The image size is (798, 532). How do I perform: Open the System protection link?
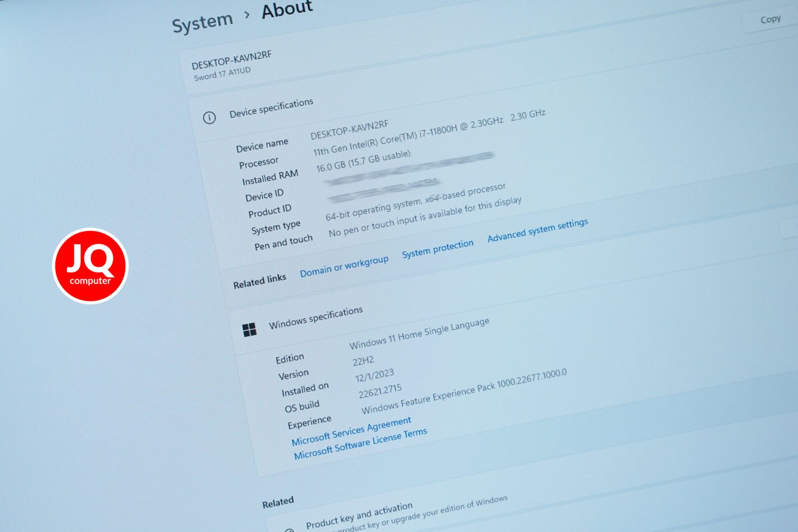(x=437, y=248)
